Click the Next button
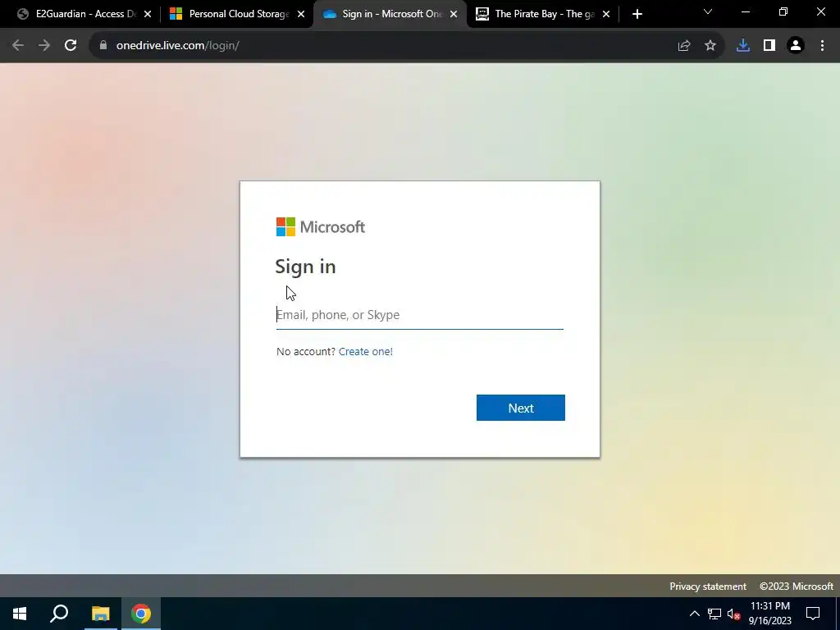Viewport: 840px width, 630px height. point(521,408)
